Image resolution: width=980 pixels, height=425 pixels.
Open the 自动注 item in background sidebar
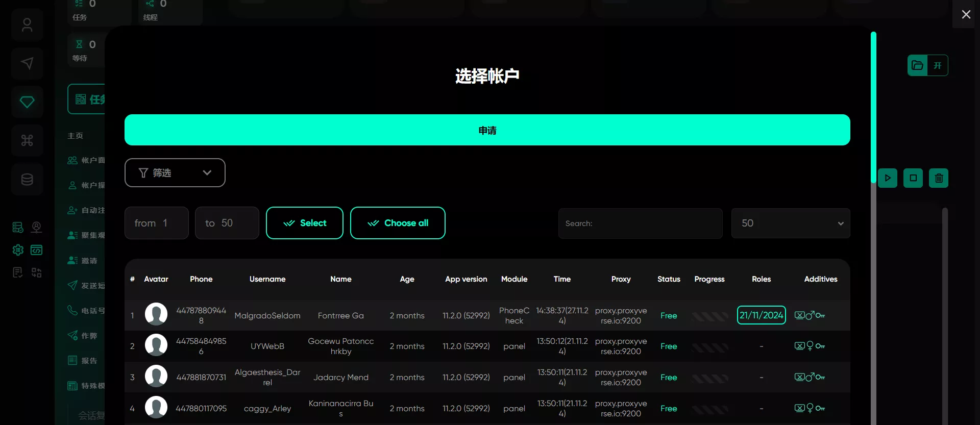86,210
